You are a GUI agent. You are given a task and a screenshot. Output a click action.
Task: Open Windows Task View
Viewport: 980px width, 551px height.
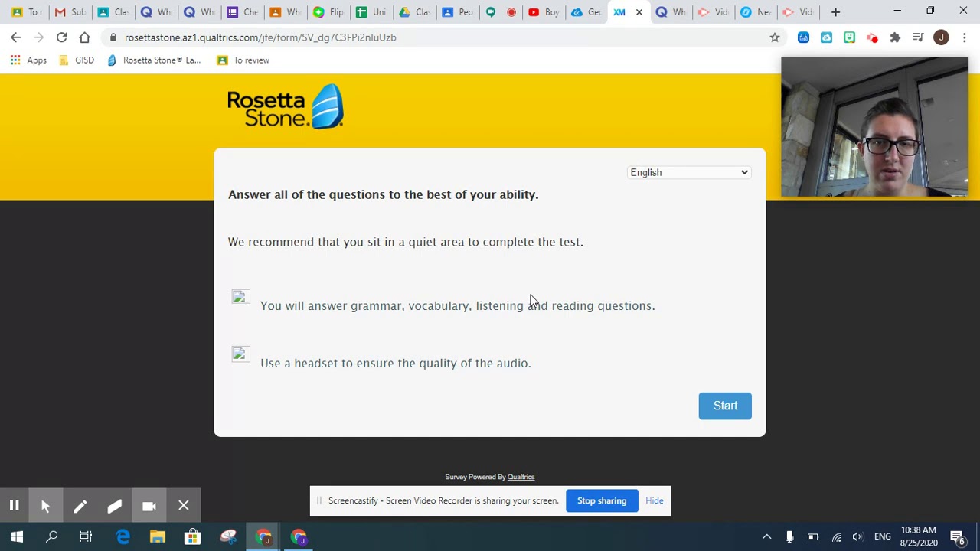pos(86,537)
